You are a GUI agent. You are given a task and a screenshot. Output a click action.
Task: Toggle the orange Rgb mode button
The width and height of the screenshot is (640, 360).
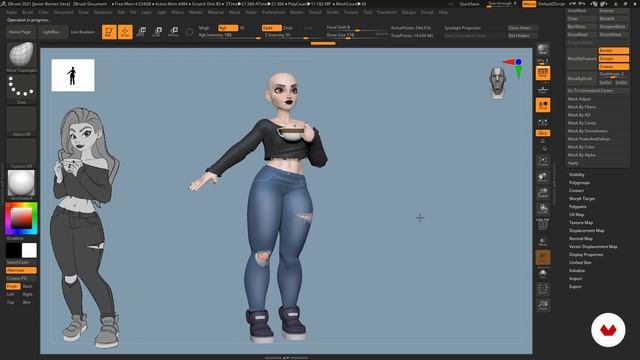click(228, 28)
